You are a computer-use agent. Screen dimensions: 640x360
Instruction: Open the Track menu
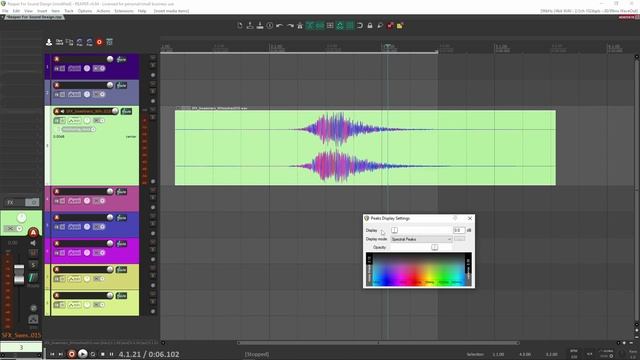(x=69, y=11)
